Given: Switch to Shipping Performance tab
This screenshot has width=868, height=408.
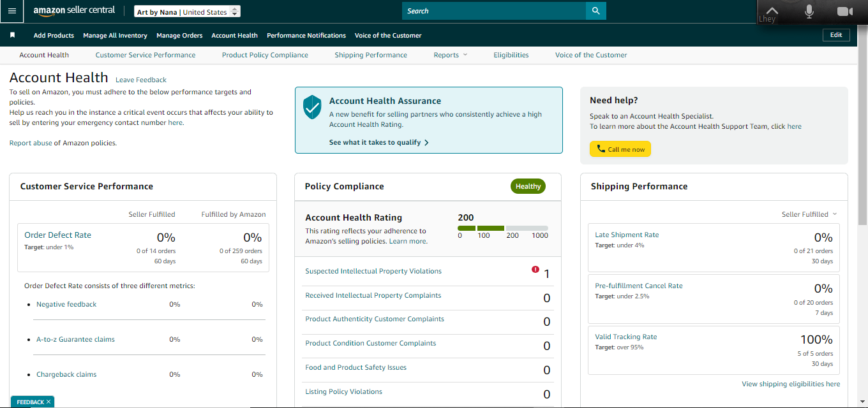Looking at the screenshot, I should pyautogui.click(x=371, y=55).
